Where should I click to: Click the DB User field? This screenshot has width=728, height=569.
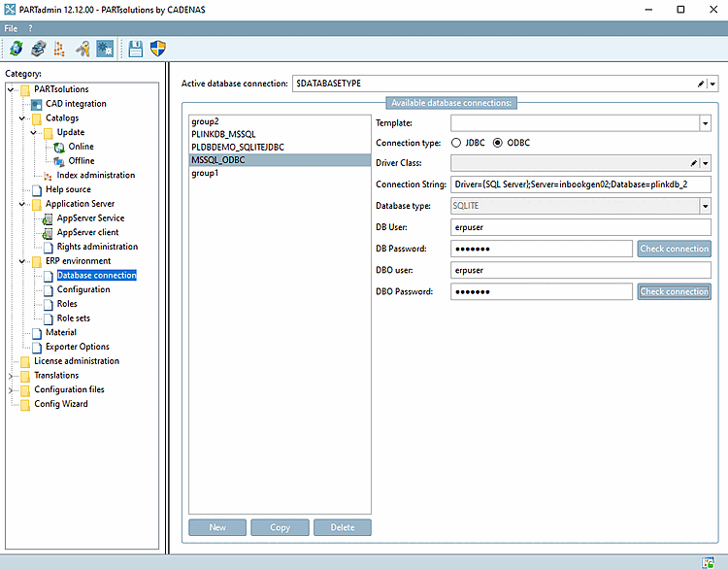tap(580, 227)
